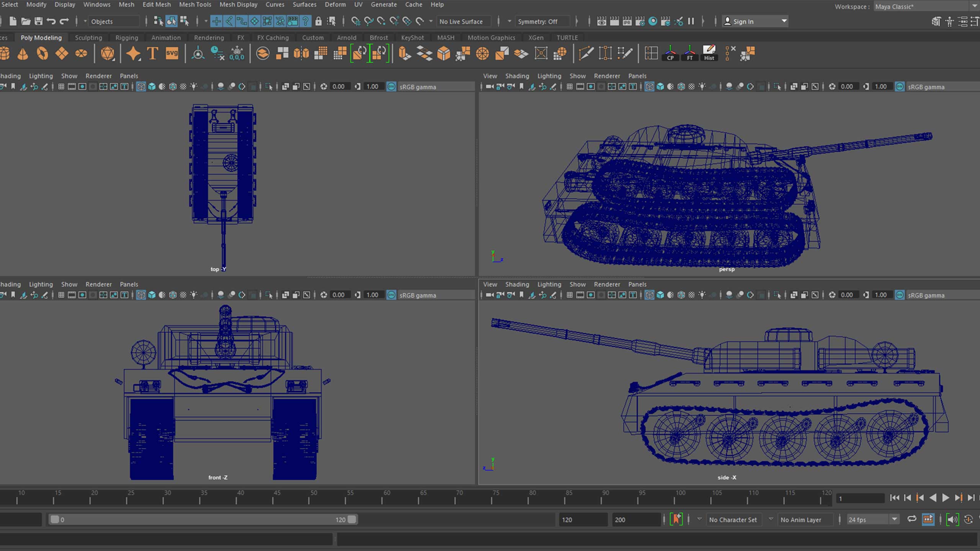Switch to the Sculpting shelf tab
Screen dimensions: 980x551
[x=88, y=37]
